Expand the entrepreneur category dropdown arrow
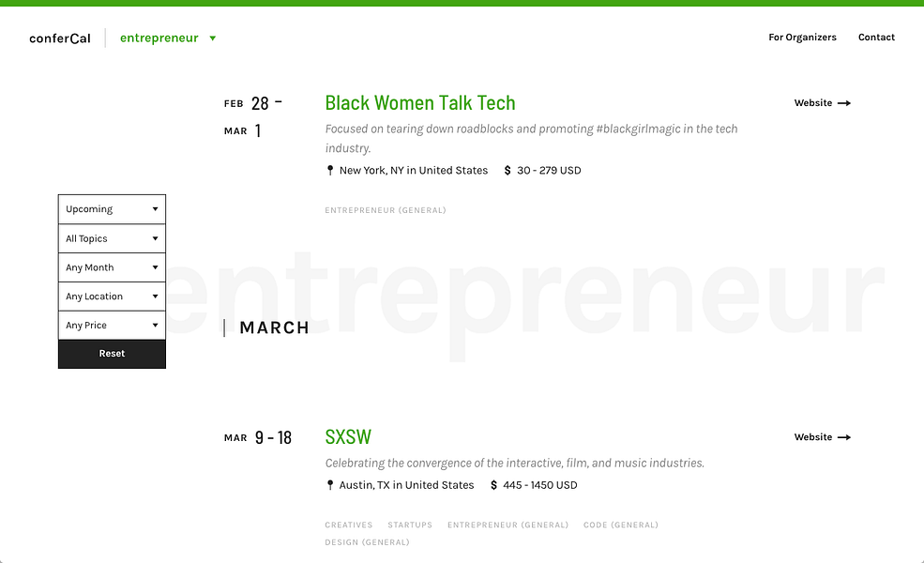 (213, 38)
